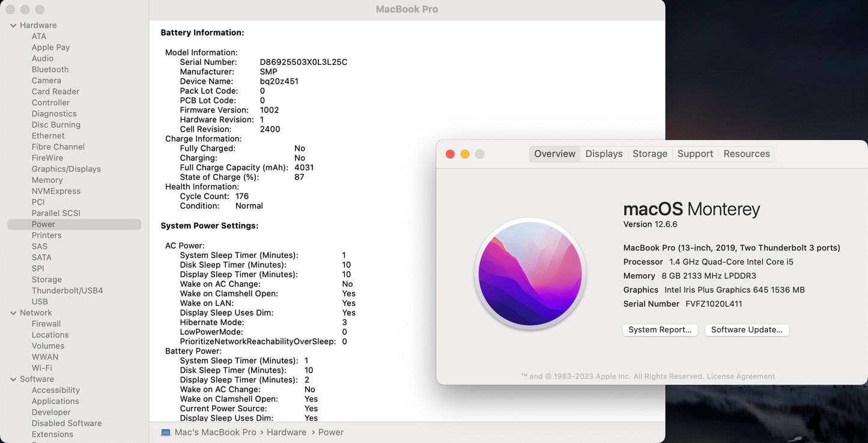Collapse the Network disclosure triangle
This screenshot has width=868, height=443.
(x=13, y=313)
